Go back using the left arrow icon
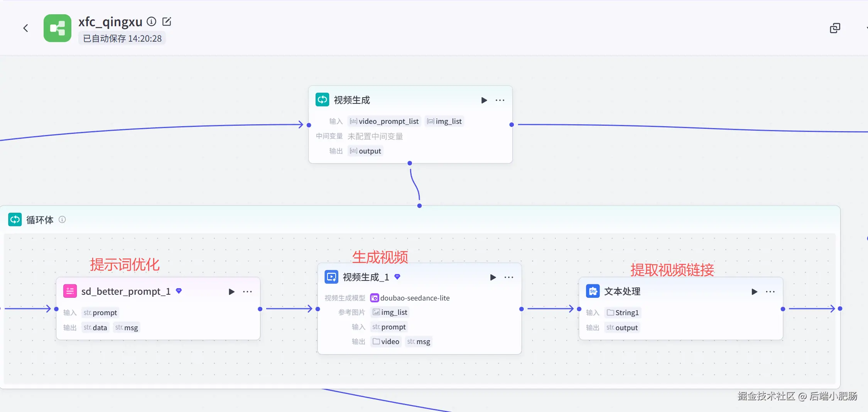Image resolution: width=868 pixels, height=412 pixels. point(25,28)
